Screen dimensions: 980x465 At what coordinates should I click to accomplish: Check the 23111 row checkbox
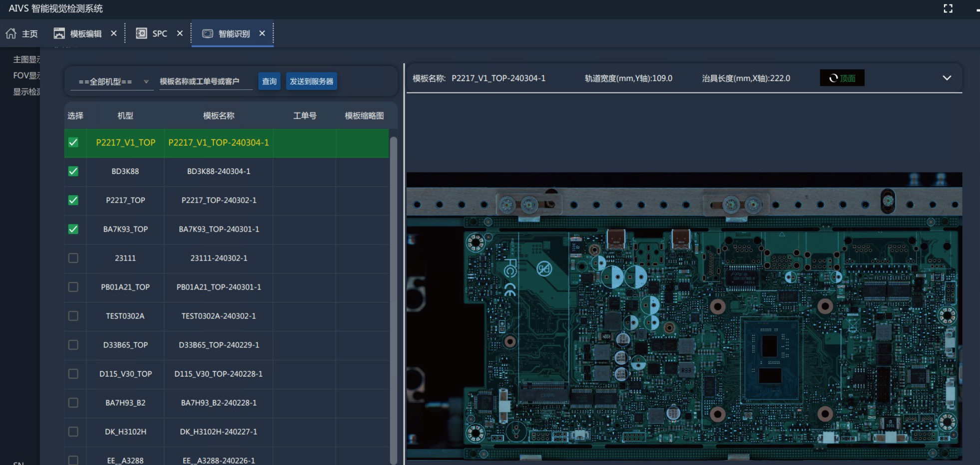pos(73,258)
